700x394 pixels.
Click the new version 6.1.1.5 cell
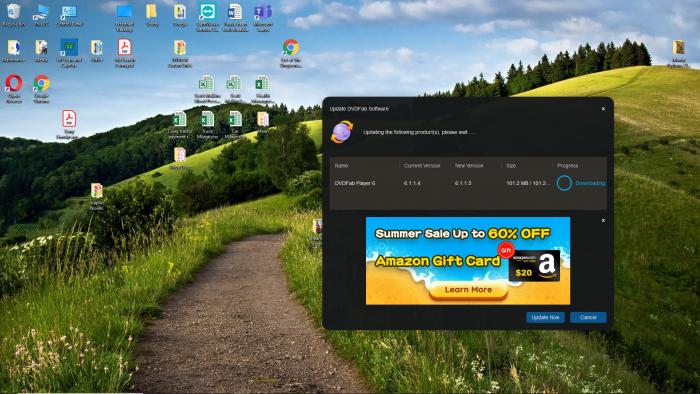(x=463, y=183)
